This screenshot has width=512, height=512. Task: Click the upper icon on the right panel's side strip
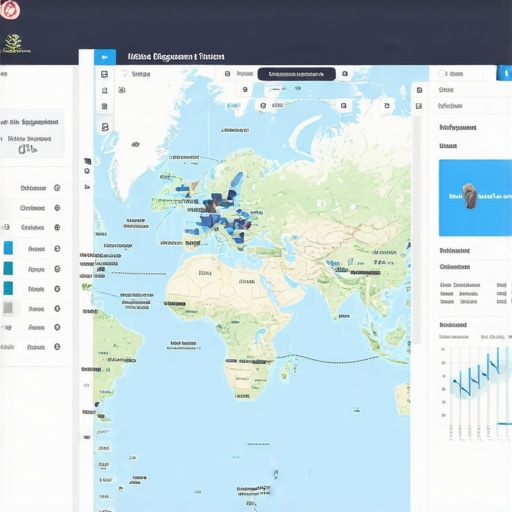[419, 90]
